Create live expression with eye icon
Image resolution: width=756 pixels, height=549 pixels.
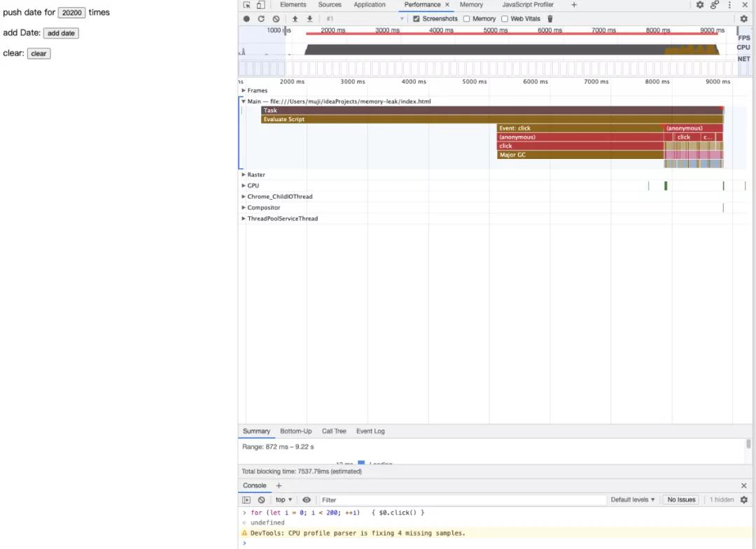pyautogui.click(x=306, y=500)
